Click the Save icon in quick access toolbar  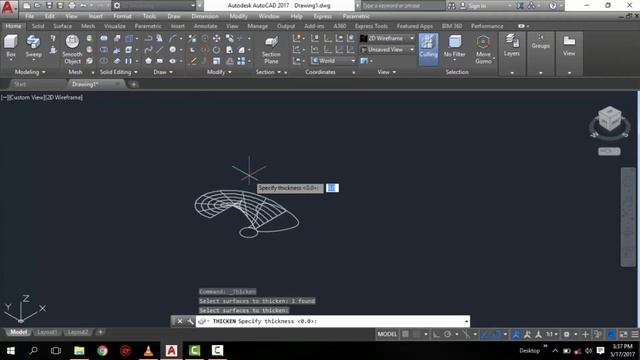[49, 5]
